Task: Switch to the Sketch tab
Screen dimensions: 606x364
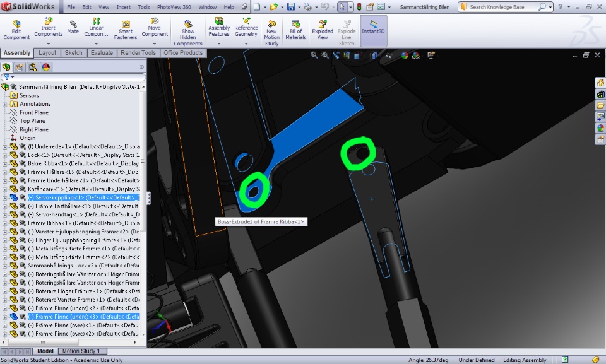Action: (x=73, y=53)
